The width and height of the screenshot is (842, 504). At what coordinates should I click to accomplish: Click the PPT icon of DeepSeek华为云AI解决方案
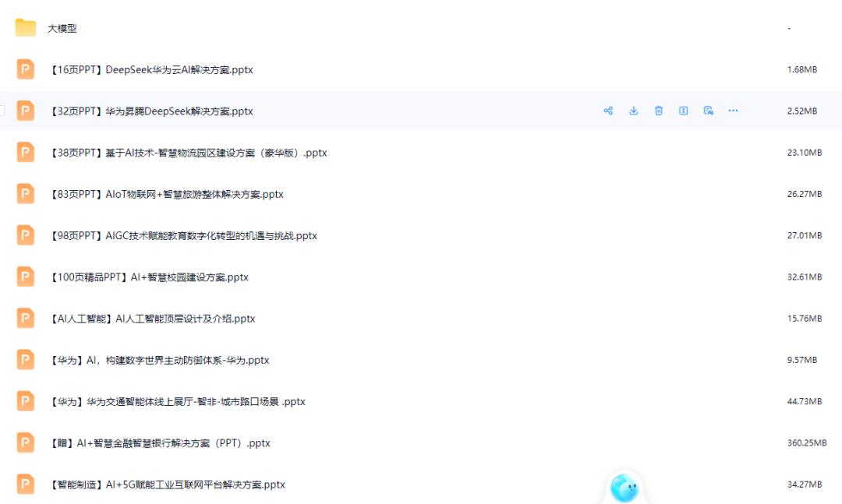click(x=25, y=69)
